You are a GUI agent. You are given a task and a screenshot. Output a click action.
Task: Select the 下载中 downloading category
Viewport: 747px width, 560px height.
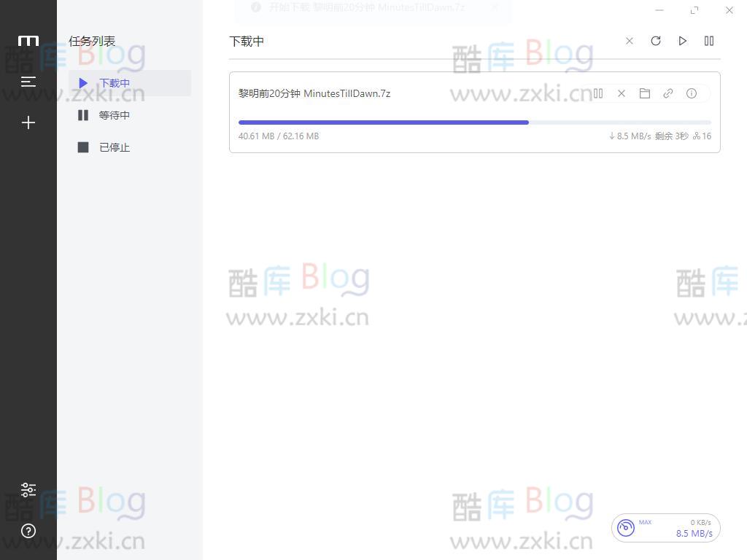point(114,82)
